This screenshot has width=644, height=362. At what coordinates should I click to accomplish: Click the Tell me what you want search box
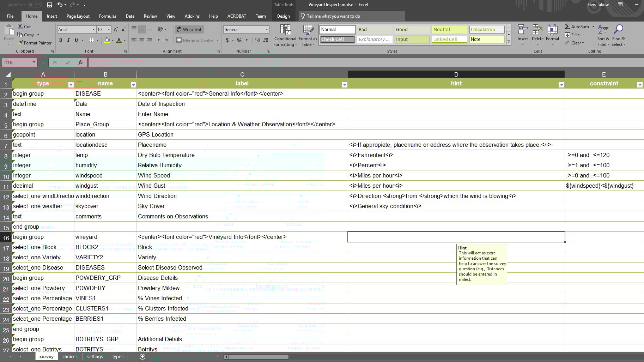352,16
